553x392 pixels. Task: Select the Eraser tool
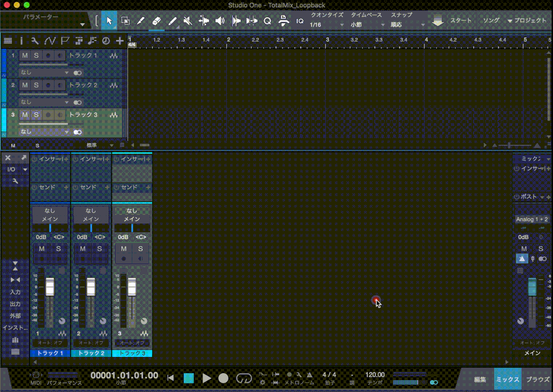point(156,21)
